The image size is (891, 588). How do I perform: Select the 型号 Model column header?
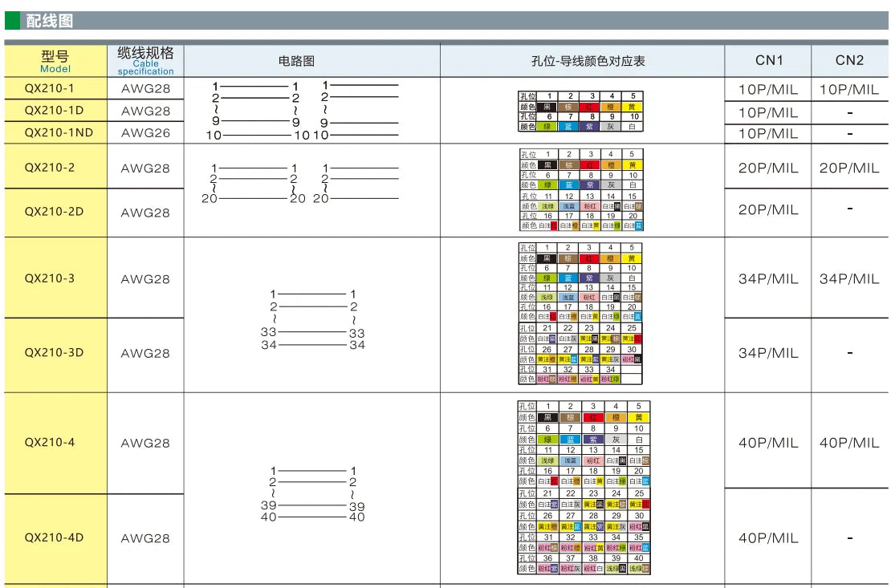pyautogui.click(x=55, y=61)
